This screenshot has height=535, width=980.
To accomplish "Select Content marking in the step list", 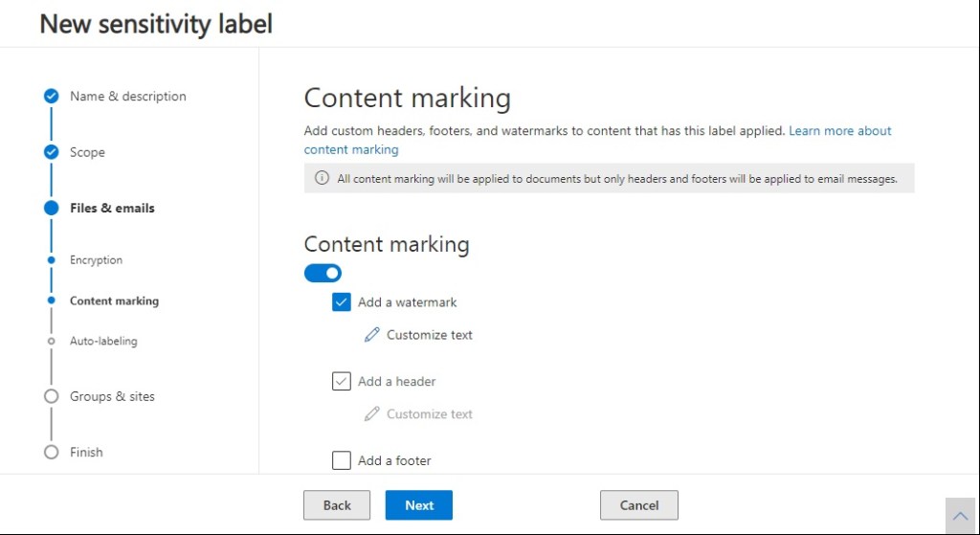I will 114,301.
